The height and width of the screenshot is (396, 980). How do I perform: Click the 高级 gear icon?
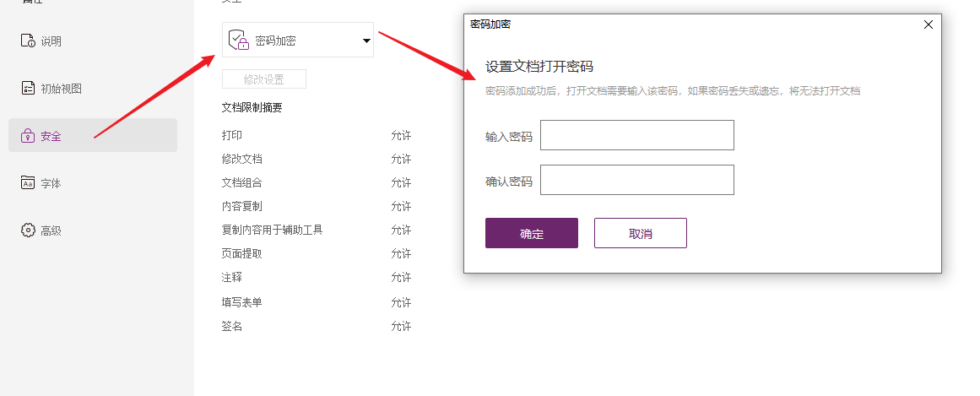pyautogui.click(x=28, y=231)
